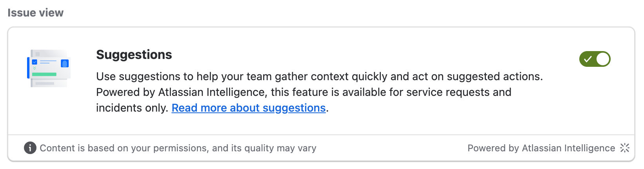This screenshot has height=169, width=644.
Task: Click the info circle icon in footer
Action: [x=30, y=148]
